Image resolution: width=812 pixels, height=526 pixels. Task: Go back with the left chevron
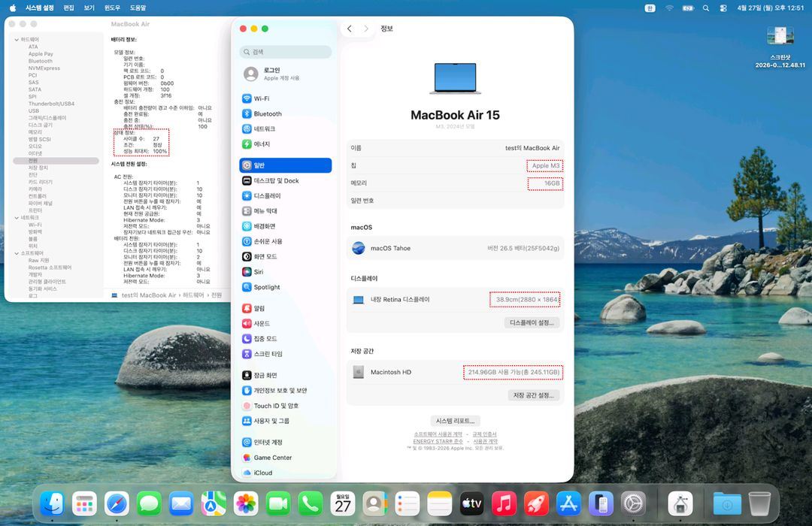(x=350, y=29)
